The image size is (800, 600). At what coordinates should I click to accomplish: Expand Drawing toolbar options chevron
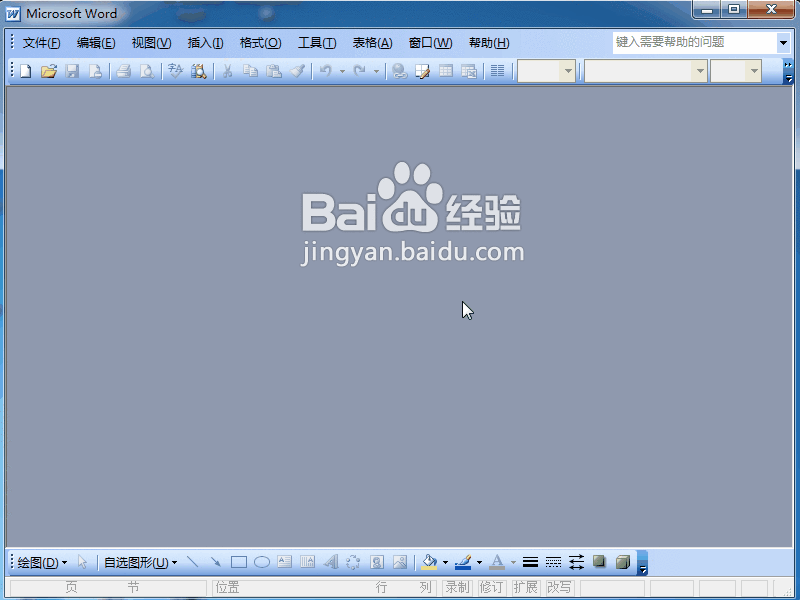tap(643, 563)
